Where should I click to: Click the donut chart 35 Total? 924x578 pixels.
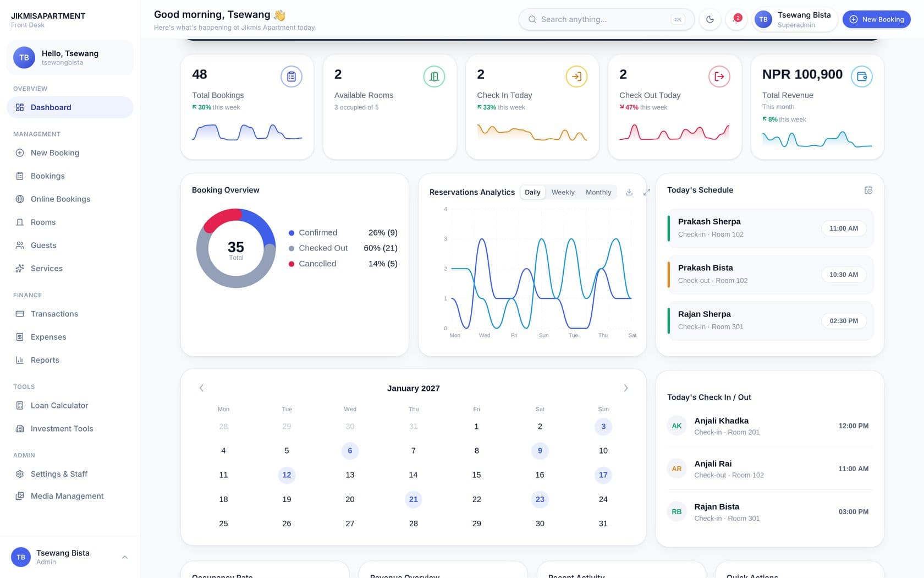click(236, 248)
